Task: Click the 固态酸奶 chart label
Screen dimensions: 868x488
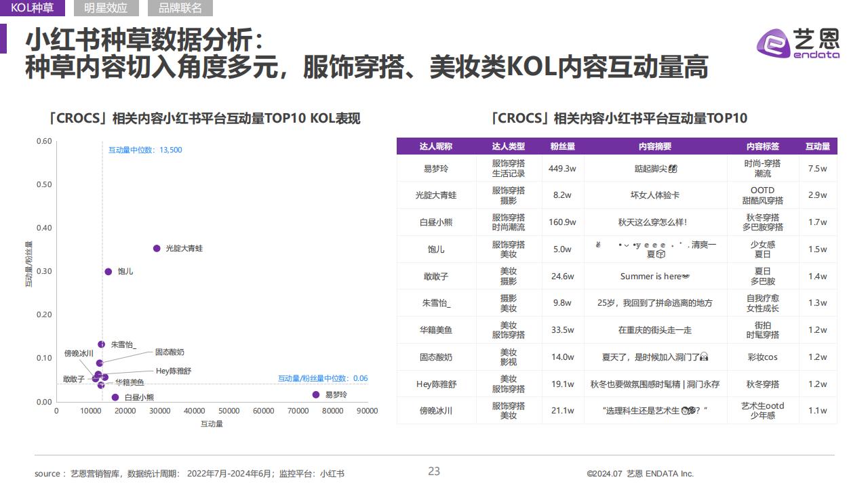Action: click(x=170, y=352)
